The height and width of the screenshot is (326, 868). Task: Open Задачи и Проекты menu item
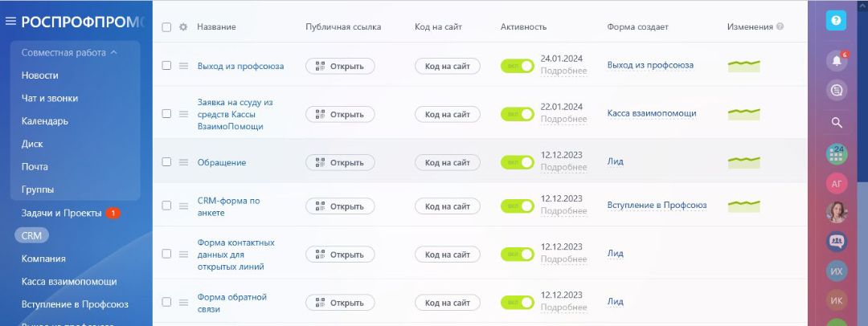coord(61,214)
